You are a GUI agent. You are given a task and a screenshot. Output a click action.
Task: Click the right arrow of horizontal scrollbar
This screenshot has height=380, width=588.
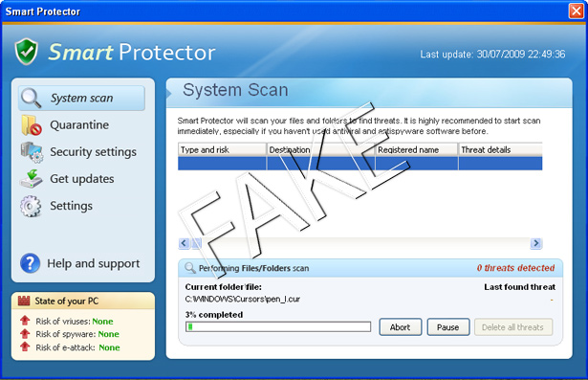(535, 243)
